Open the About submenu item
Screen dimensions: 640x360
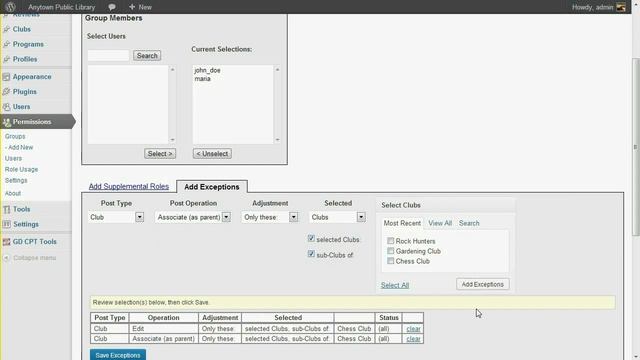coord(13,193)
